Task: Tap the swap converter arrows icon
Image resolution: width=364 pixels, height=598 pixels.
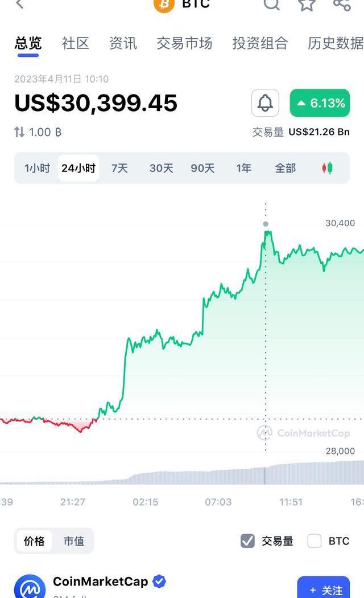Action: 19,132
